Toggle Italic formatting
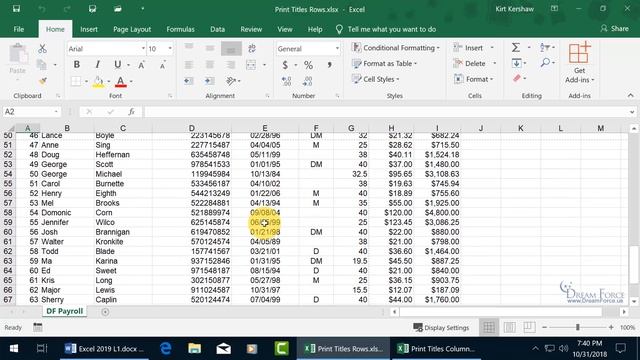Screen dimensions: 640x360 [97, 64]
